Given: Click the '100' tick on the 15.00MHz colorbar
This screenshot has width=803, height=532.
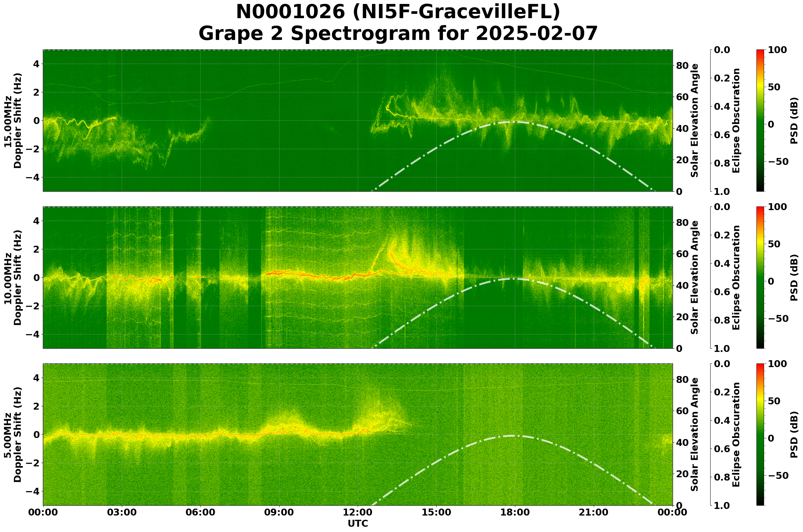Looking at the screenshot, I should pos(778,50).
